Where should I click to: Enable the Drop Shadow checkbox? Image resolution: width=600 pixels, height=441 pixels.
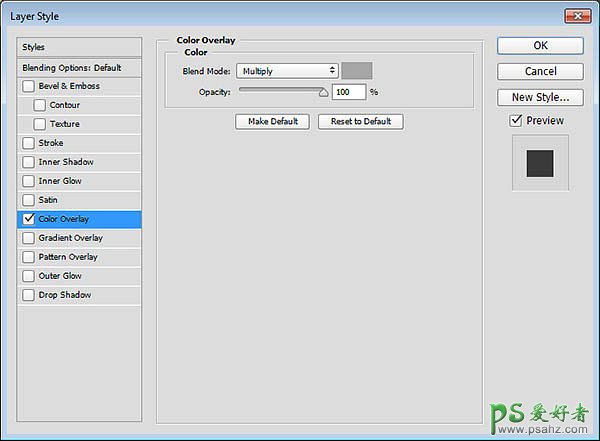(29, 295)
